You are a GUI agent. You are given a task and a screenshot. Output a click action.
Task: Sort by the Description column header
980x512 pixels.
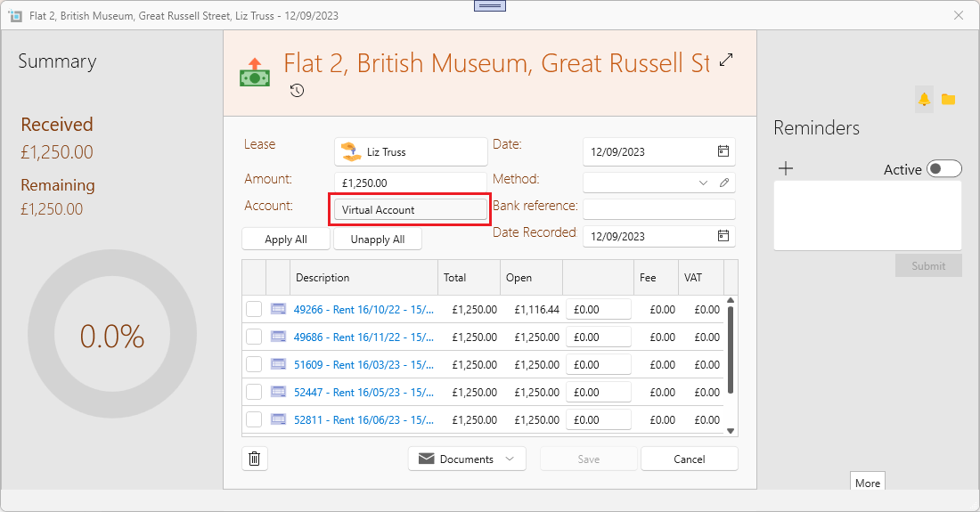[x=323, y=278]
